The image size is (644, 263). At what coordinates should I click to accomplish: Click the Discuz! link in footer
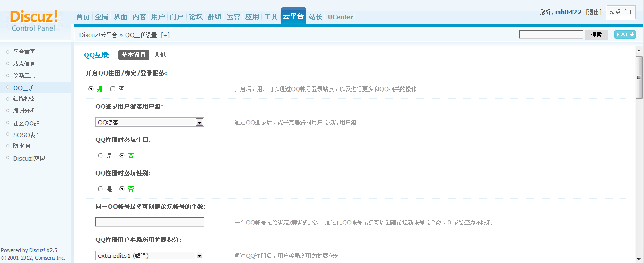pyautogui.click(x=37, y=250)
